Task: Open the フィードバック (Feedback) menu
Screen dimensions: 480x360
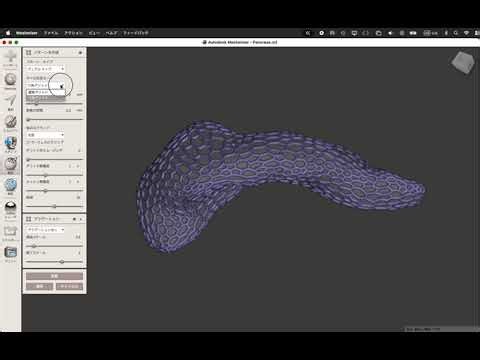Action: coord(136,33)
